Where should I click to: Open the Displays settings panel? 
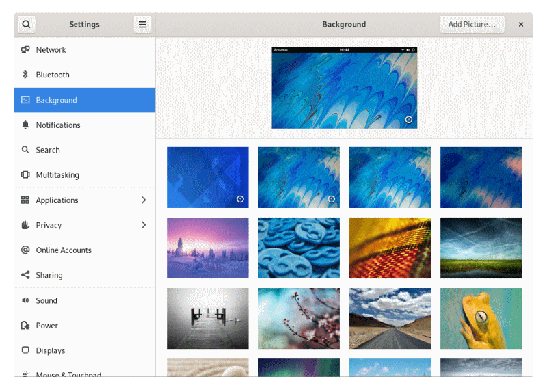click(51, 350)
